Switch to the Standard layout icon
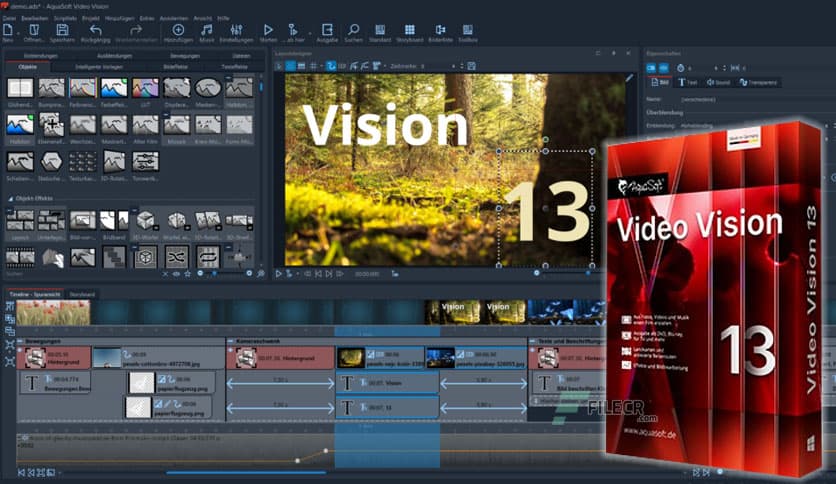The image size is (836, 484). point(380,32)
